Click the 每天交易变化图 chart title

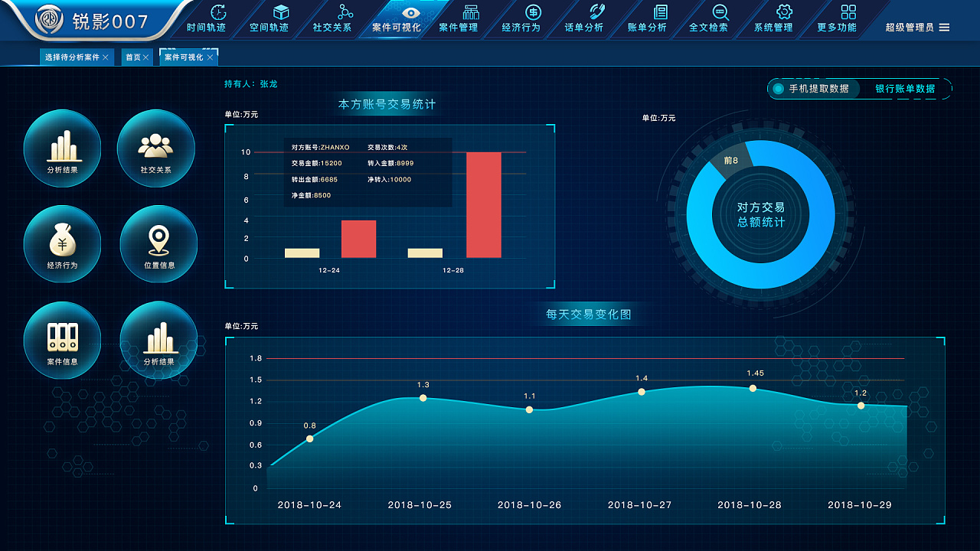589,315
